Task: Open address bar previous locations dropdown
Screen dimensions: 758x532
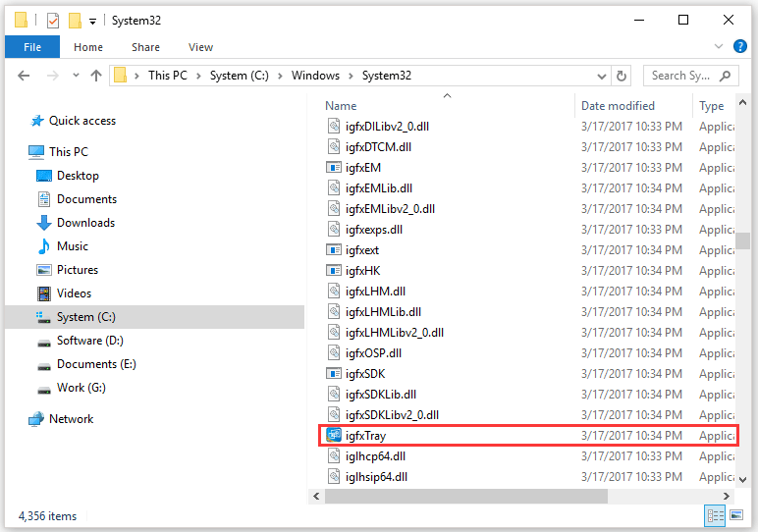Action: [x=600, y=76]
